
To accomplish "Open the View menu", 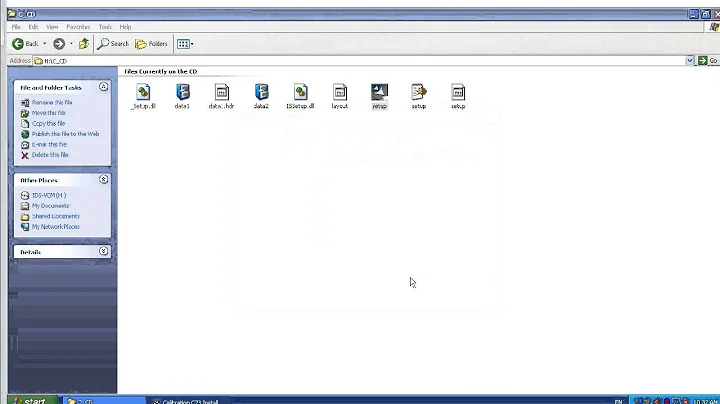I will click(52, 27).
